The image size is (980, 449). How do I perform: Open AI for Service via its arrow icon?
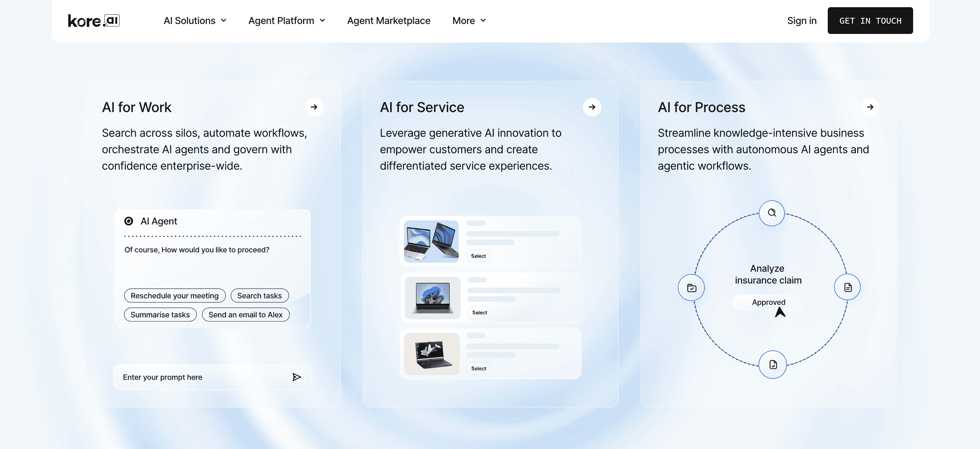tap(592, 107)
